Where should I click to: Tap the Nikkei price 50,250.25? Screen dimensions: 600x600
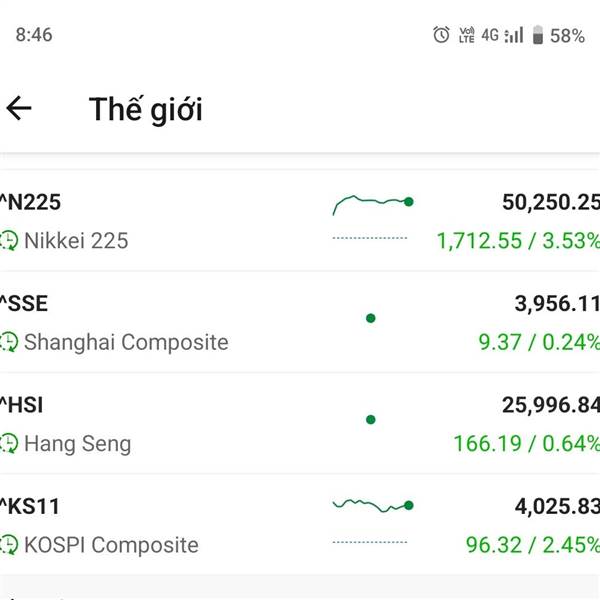click(550, 203)
